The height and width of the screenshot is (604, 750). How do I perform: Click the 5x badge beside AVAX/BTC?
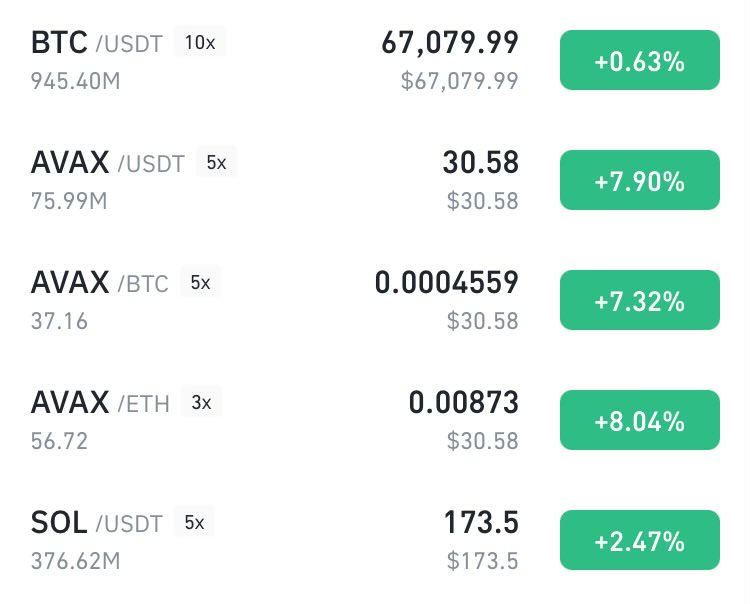200,283
